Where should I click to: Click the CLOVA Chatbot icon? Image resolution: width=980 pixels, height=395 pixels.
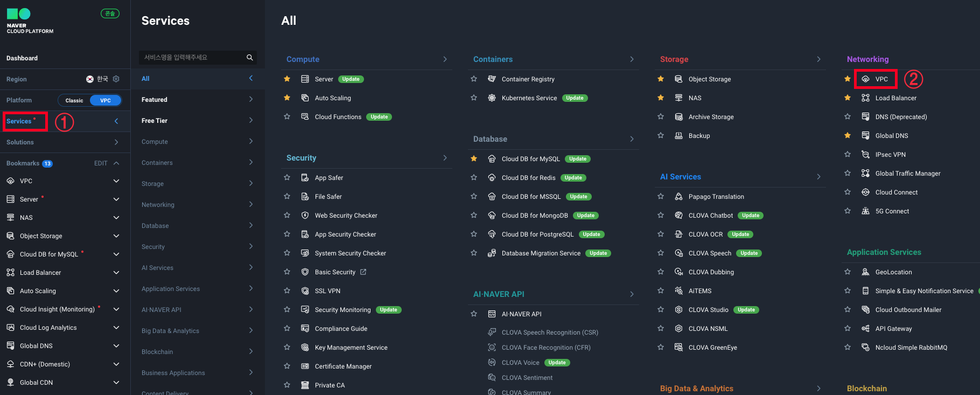pyautogui.click(x=678, y=216)
